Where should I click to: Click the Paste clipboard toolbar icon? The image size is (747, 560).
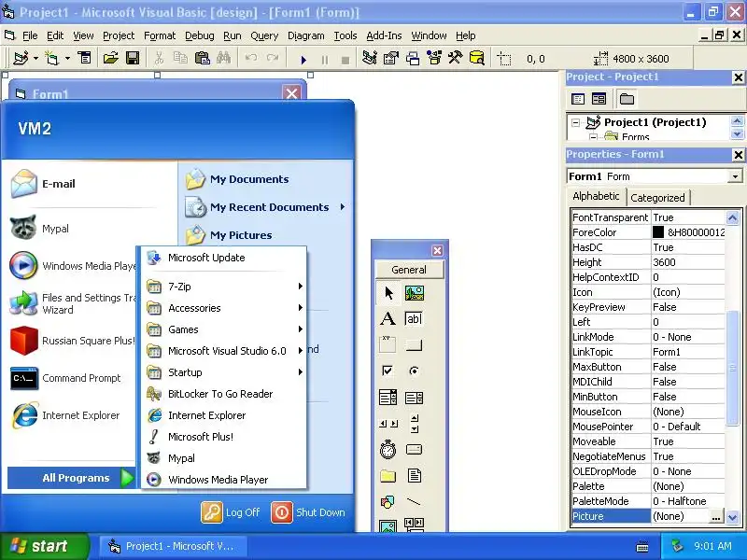click(x=202, y=59)
